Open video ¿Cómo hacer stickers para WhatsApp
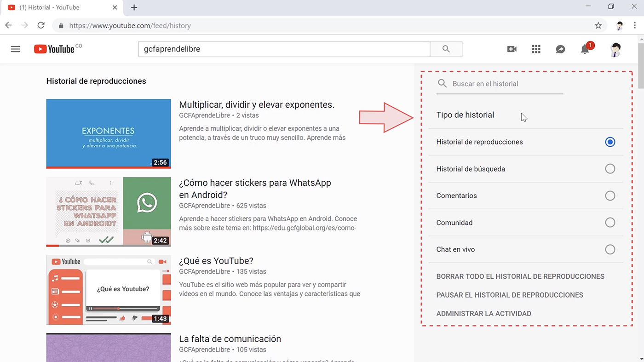The width and height of the screenshot is (644, 362). (x=255, y=189)
